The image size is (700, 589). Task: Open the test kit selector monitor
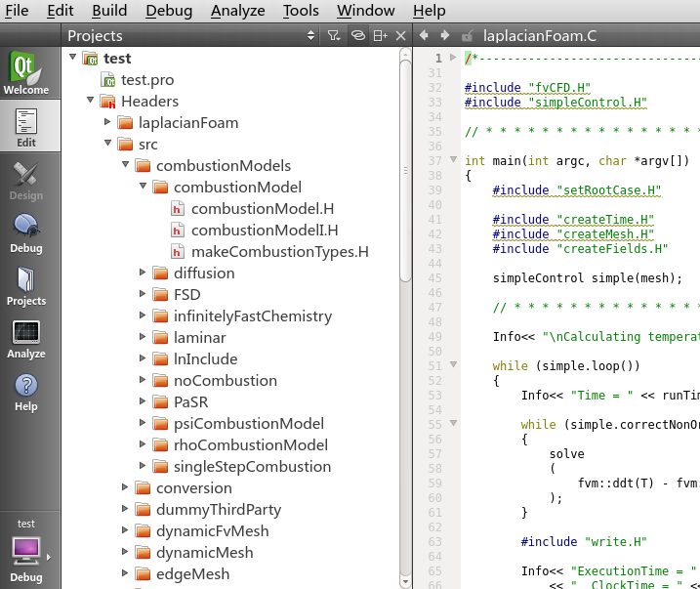[x=26, y=550]
